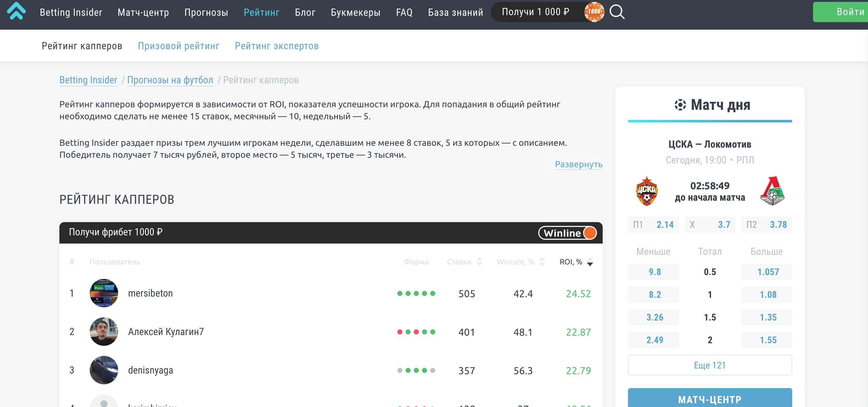Click the orange 1000 chip icon
868x407 pixels.
594,12
